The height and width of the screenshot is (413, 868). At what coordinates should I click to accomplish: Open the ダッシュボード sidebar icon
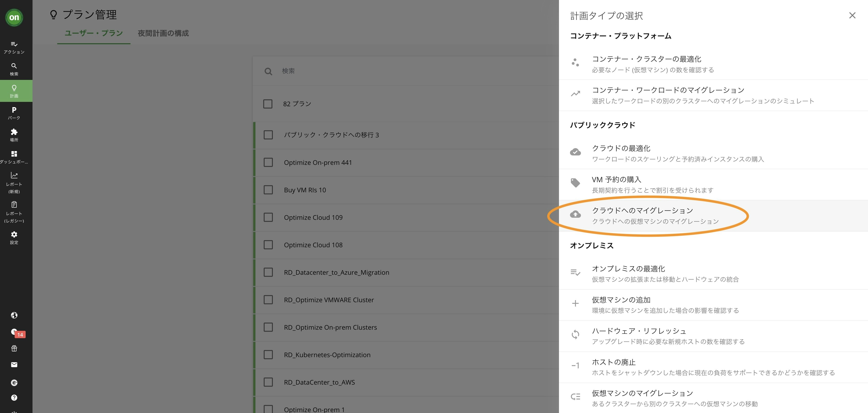(x=14, y=157)
